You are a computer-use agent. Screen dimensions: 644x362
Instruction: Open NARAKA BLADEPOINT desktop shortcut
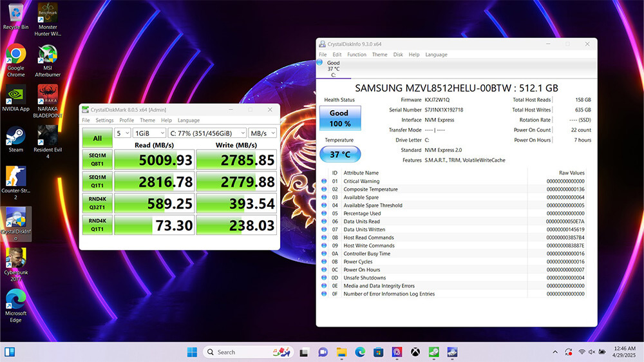tap(48, 101)
